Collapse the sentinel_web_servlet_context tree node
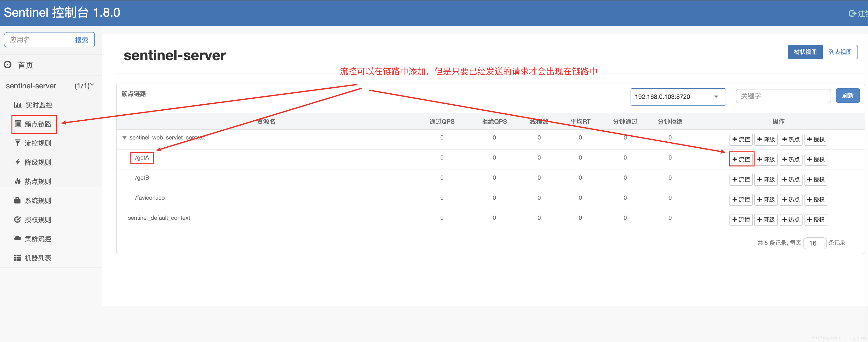 pyautogui.click(x=124, y=138)
